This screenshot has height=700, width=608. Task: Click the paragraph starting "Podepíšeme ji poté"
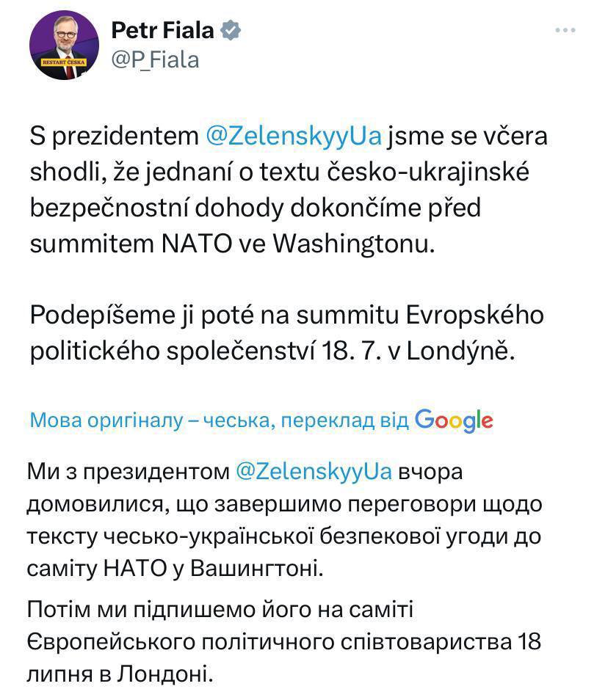pos(286,332)
